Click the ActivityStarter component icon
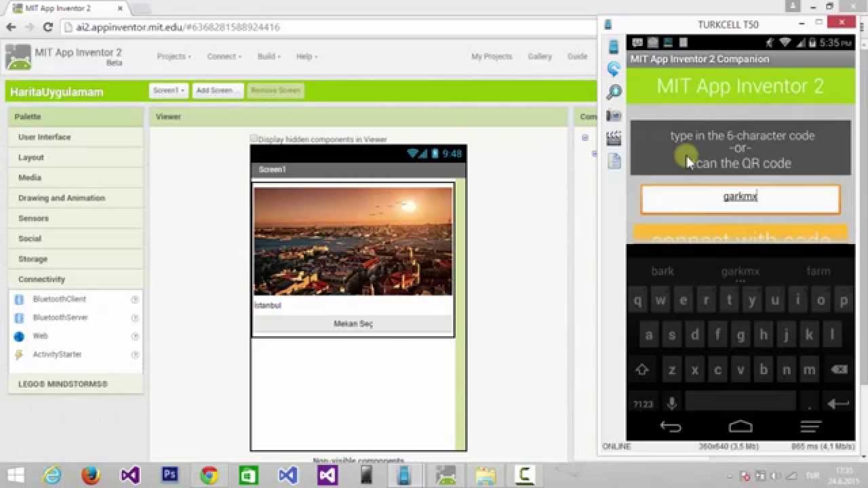868x488 pixels. coord(19,354)
